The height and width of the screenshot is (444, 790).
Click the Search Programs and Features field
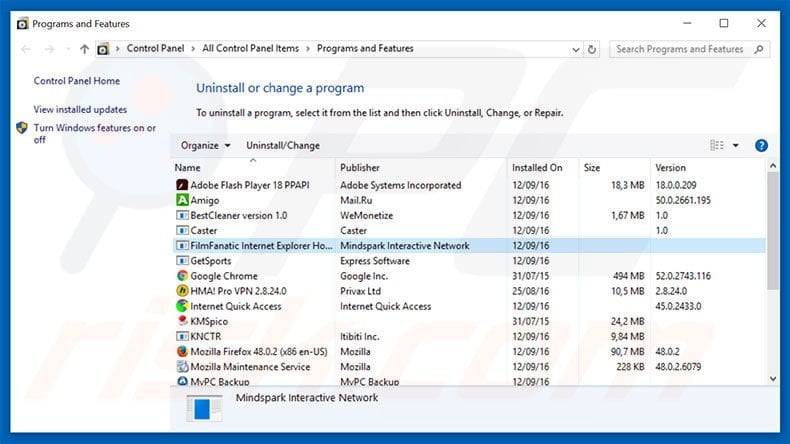[680, 49]
